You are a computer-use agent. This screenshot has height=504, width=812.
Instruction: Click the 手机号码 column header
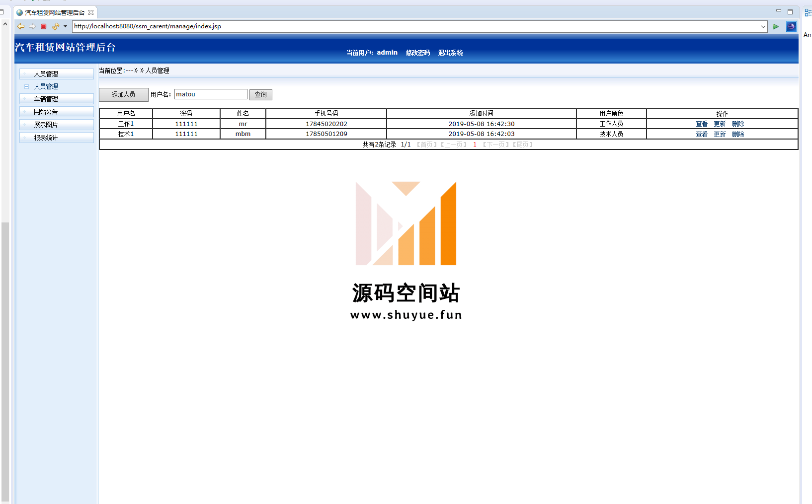click(326, 114)
